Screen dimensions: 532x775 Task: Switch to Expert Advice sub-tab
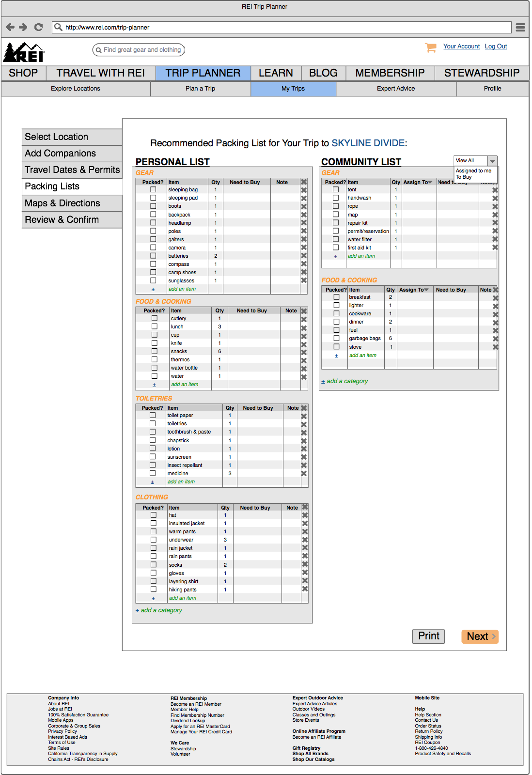(396, 89)
